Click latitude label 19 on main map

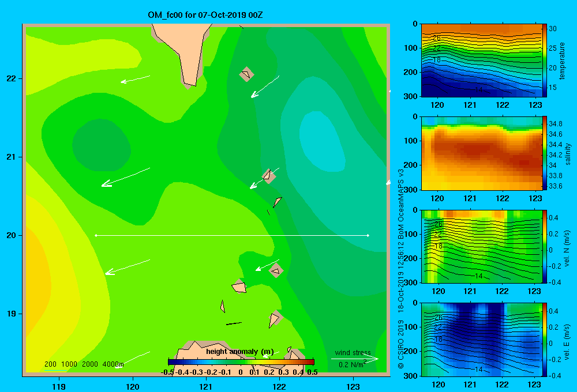pyautogui.click(x=12, y=314)
